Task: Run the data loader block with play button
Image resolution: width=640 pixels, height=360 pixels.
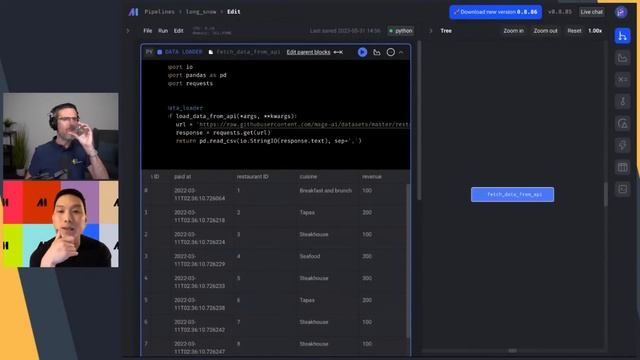Action: [x=362, y=52]
